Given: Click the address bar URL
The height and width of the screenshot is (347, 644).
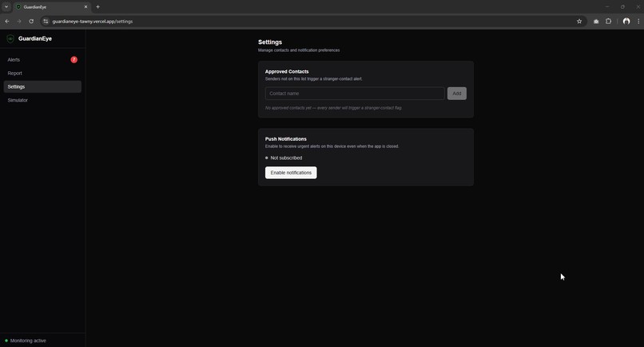Looking at the screenshot, I should (x=93, y=22).
